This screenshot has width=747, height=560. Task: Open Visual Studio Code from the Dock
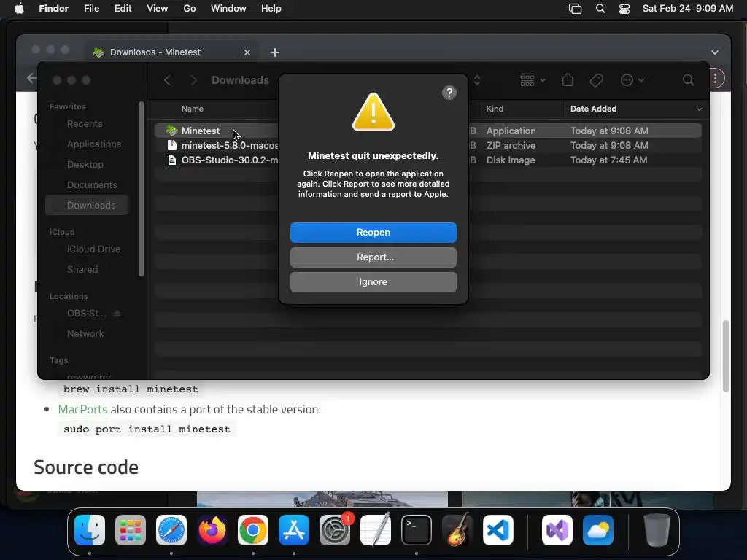pyautogui.click(x=498, y=530)
